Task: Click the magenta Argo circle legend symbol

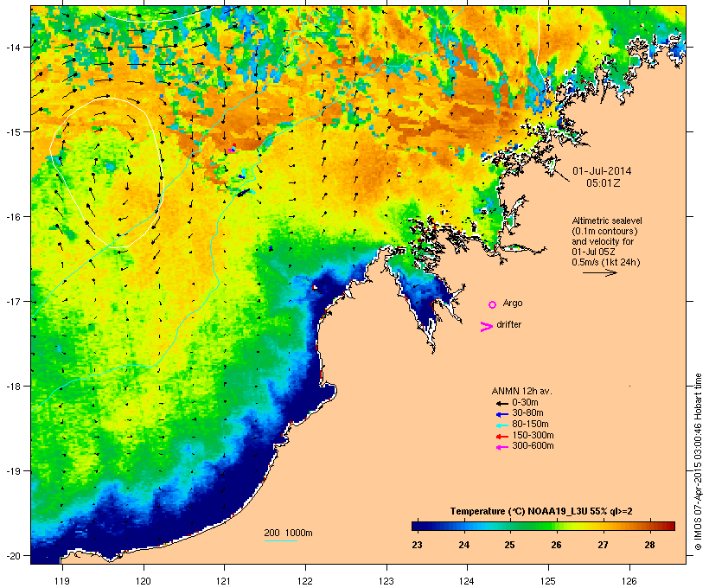Action: coord(493,304)
